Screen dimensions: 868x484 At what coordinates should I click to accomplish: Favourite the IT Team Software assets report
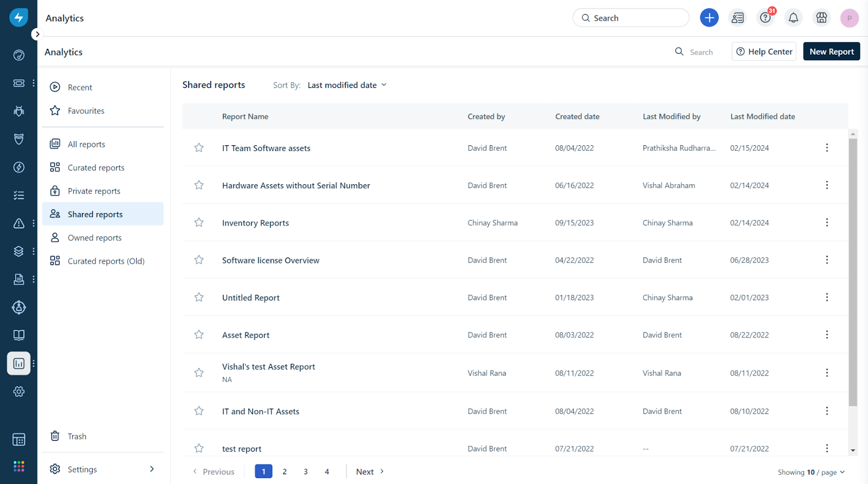(x=199, y=148)
